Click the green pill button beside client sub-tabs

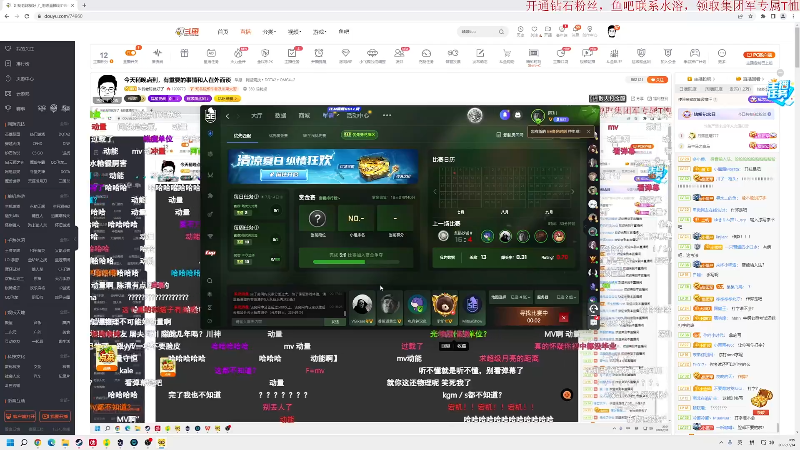point(359,135)
